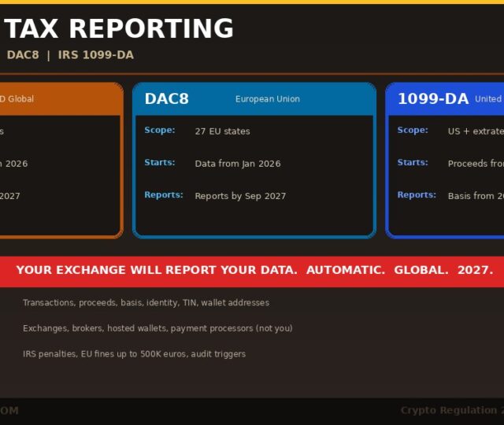Click the 1099-DA Scope label
Image resolution: width=504 pixels, height=425 pixels.
(x=413, y=130)
